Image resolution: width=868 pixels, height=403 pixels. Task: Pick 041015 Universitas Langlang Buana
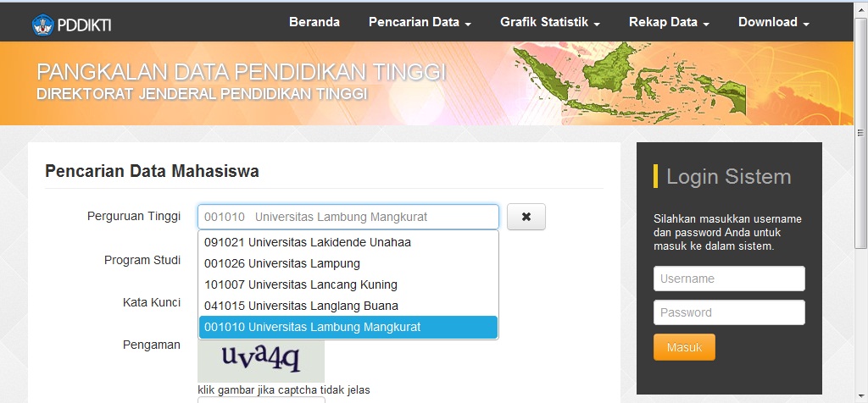(x=348, y=306)
